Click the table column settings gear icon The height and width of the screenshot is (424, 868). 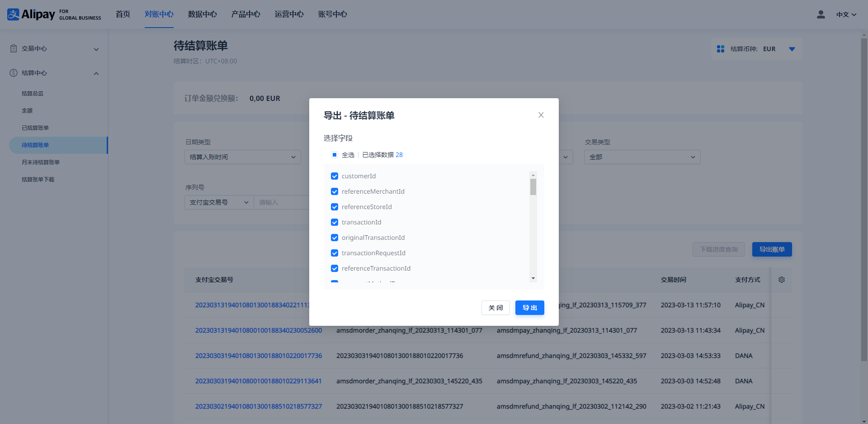coord(781,280)
